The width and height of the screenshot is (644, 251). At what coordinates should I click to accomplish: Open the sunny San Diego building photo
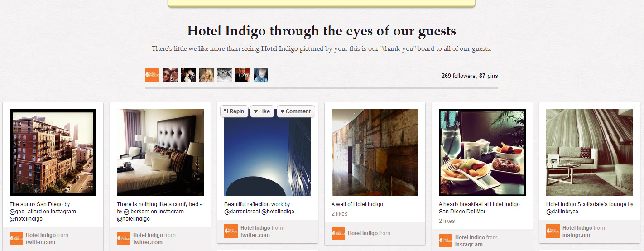pyautogui.click(x=53, y=153)
